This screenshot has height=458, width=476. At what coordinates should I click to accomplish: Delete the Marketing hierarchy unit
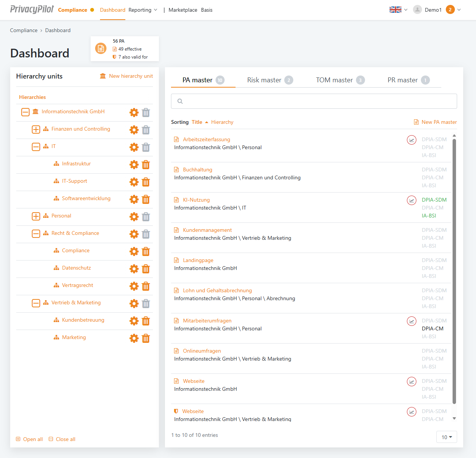click(x=146, y=338)
